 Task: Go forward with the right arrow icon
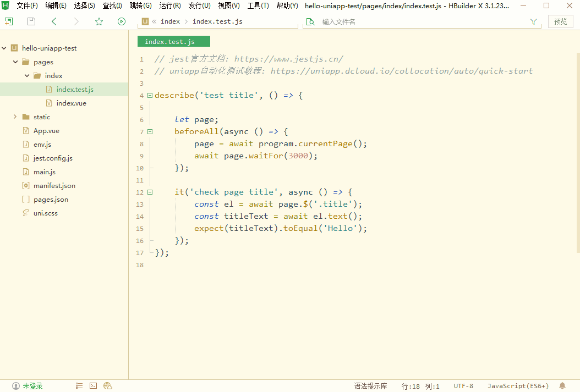pos(76,21)
